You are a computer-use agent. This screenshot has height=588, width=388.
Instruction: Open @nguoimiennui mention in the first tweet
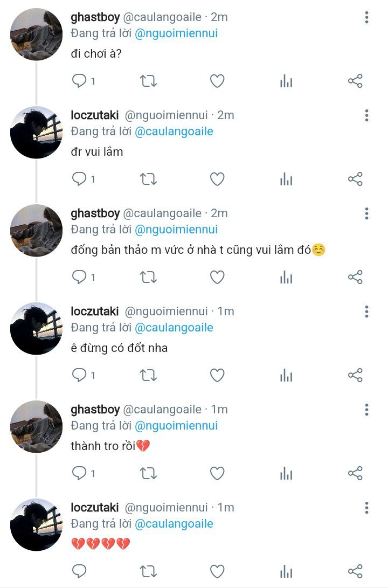click(176, 33)
